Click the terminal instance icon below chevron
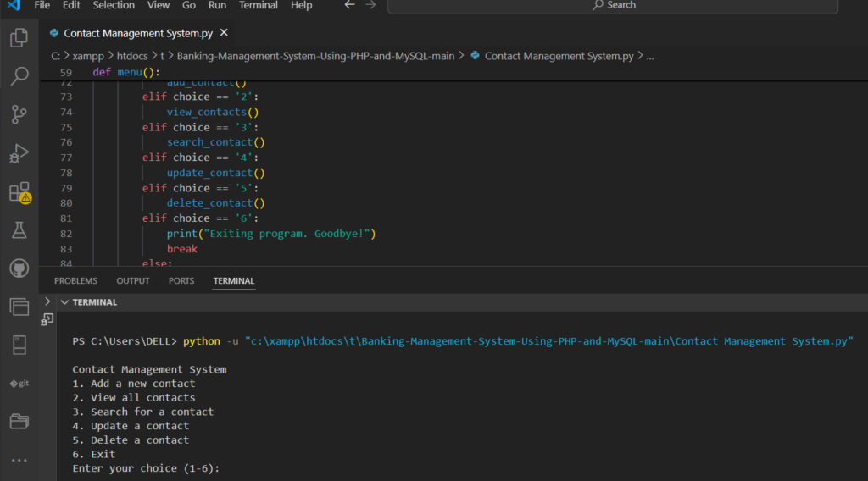Image resolution: width=868 pixels, height=481 pixels. click(47, 319)
